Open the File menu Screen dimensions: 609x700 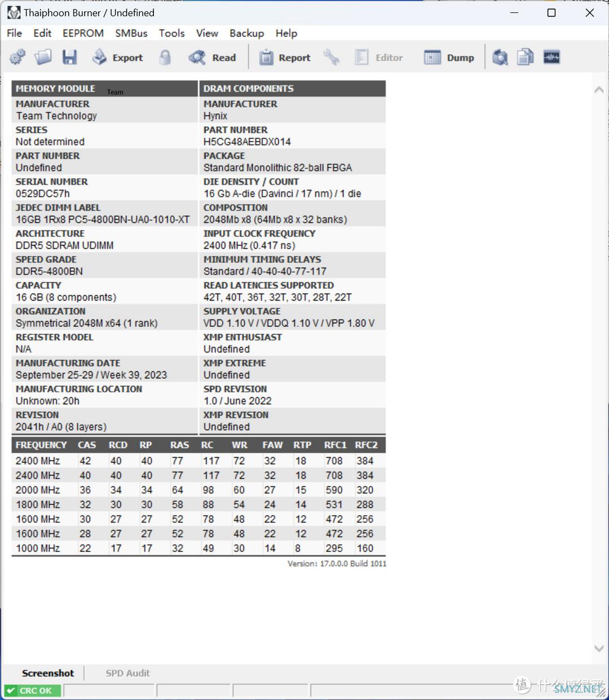(x=15, y=33)
